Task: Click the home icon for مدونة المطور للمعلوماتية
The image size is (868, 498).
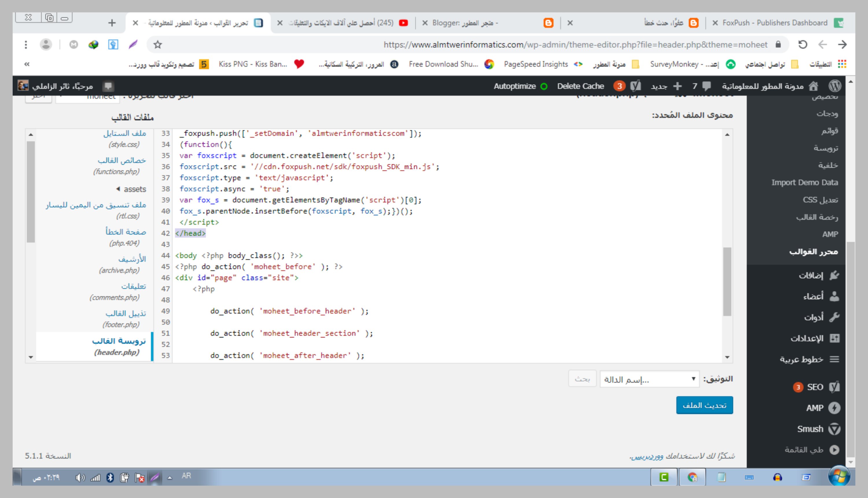Action: pos(814,86)
